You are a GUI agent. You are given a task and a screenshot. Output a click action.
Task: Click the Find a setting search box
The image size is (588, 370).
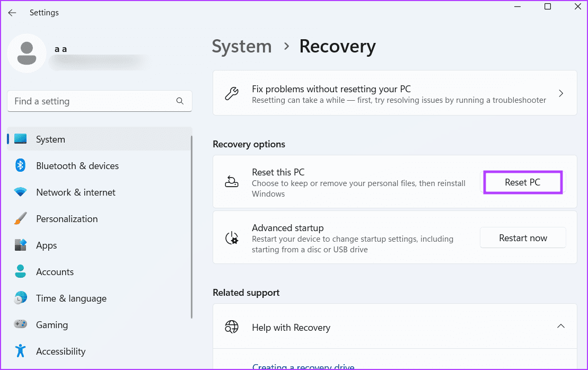93,101
